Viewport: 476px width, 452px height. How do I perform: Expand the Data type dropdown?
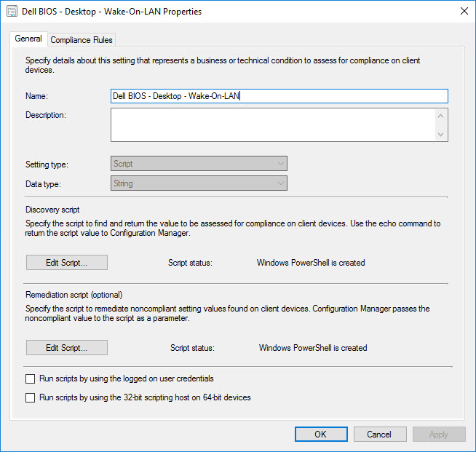[x=199, y=183]
